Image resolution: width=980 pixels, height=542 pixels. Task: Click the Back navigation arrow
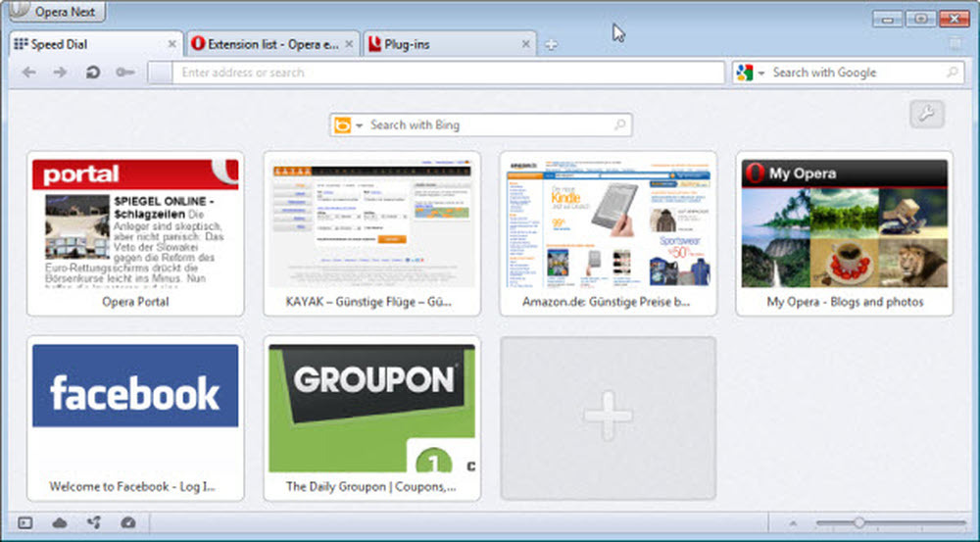click(28, 73)
